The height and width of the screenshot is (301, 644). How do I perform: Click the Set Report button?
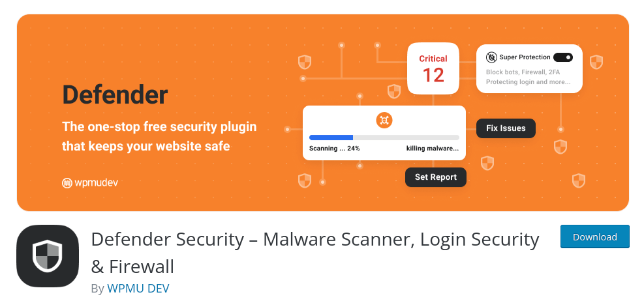[x=436, y=177]
